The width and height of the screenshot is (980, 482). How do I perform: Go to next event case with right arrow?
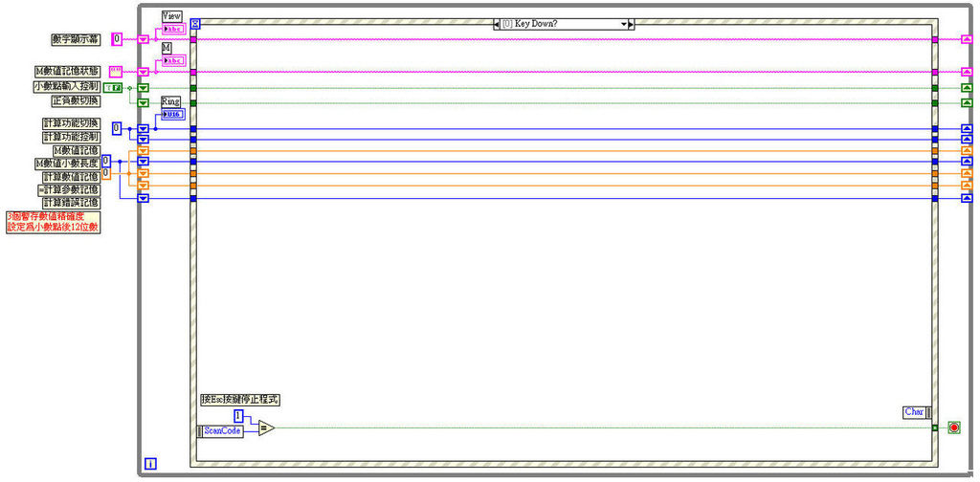(x=631, y=24)
